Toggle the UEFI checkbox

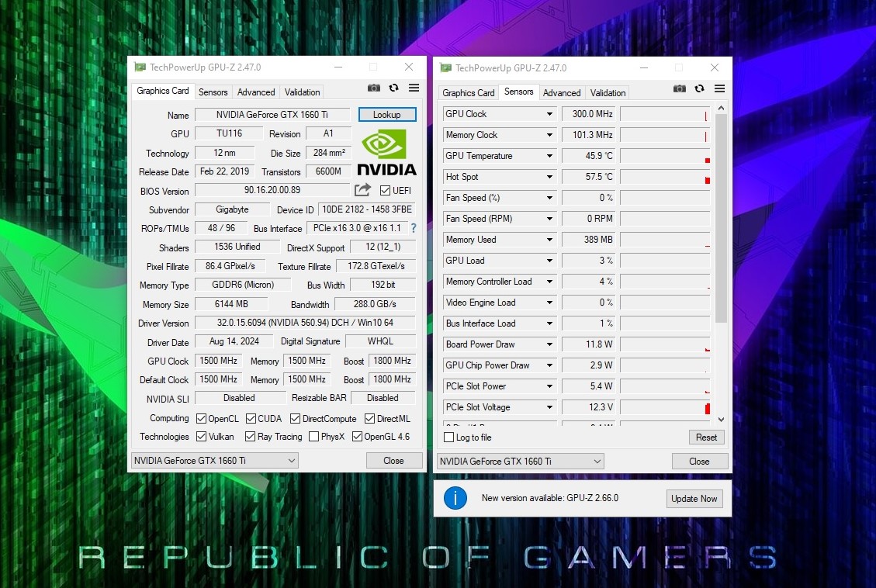pyautogui.click(x=385, y=190)
